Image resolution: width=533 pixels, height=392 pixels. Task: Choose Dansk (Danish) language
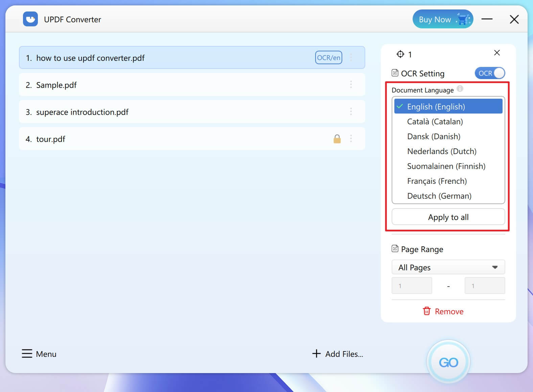point(448,136)
